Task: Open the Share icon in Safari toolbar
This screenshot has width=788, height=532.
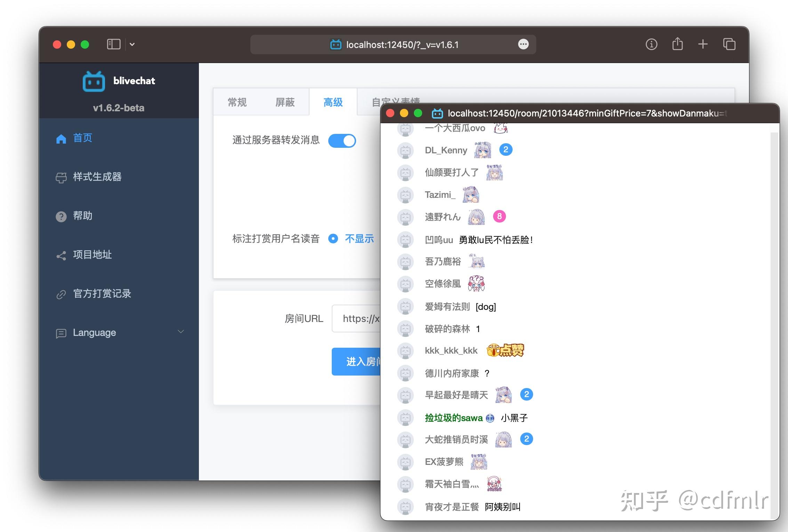Action: (x=677, y=44)
